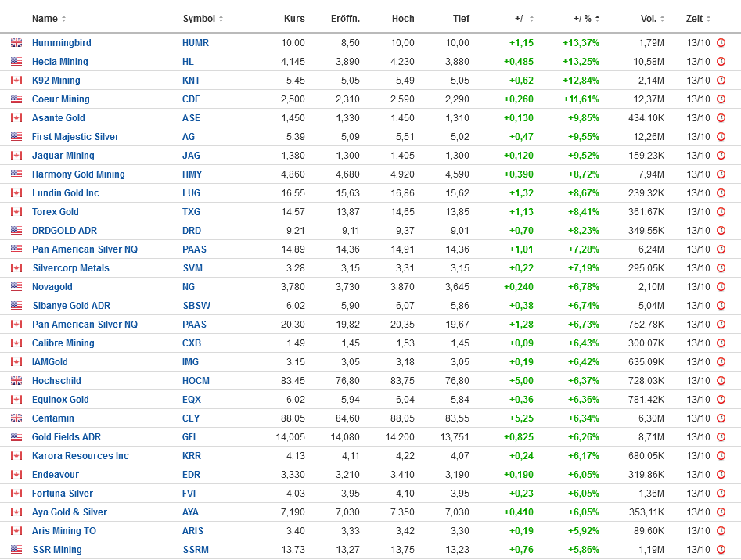The image size is (741, 560).
Task: Click the Canadian flag next to K92 Mining
Action: tap(16, 81)
